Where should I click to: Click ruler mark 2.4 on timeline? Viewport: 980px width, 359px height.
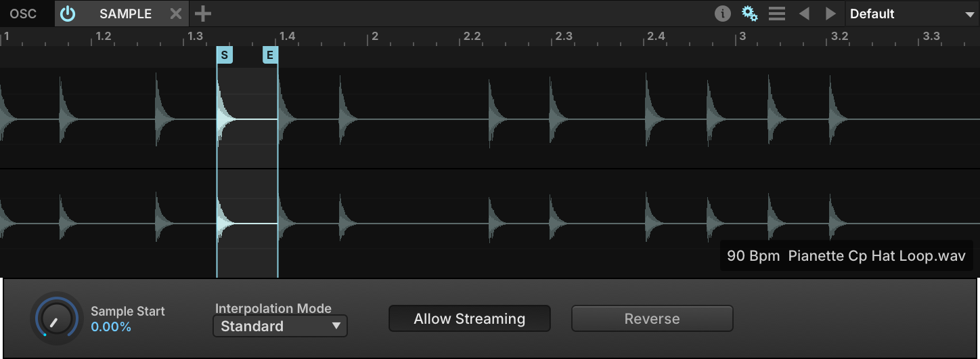tap(656, 36)
